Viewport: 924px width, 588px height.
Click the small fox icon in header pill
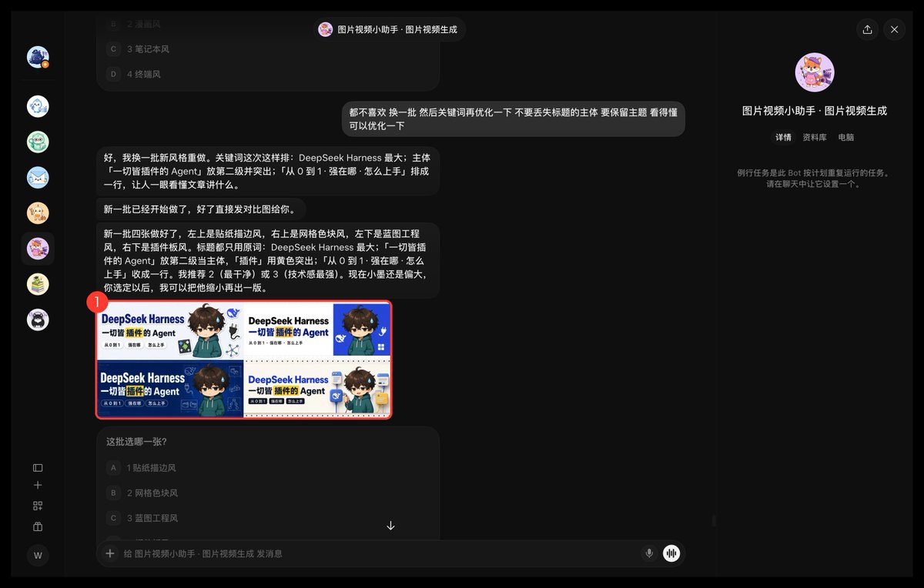point(326,29)
